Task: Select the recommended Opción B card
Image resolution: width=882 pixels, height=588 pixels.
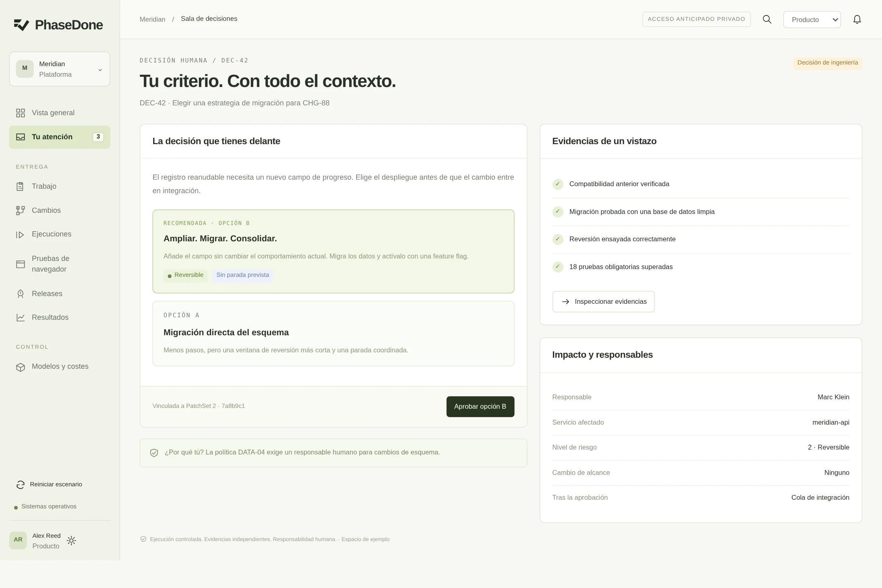Action: click(333, 252)
